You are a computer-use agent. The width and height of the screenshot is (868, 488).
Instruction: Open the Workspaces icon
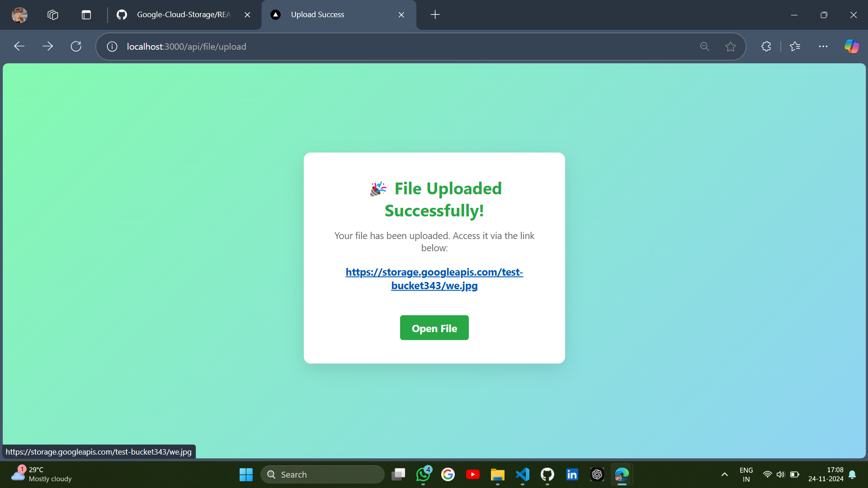pos(53,15)
